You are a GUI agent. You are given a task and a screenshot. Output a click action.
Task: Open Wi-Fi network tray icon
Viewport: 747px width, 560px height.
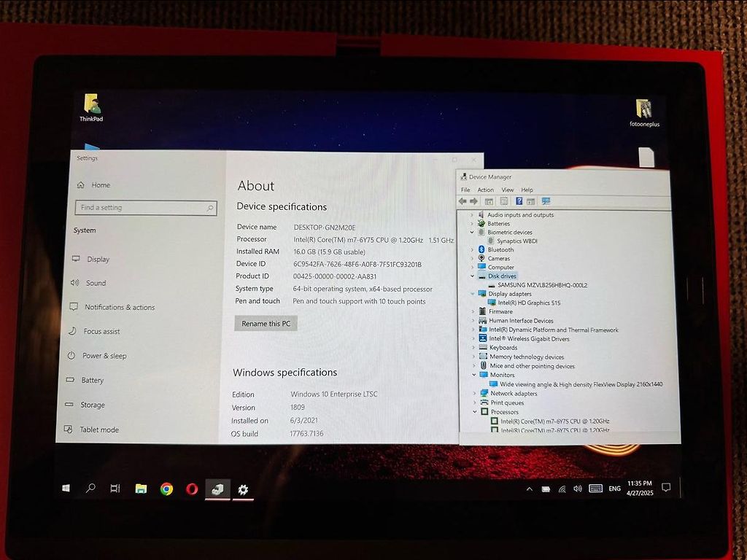[562, 489]
